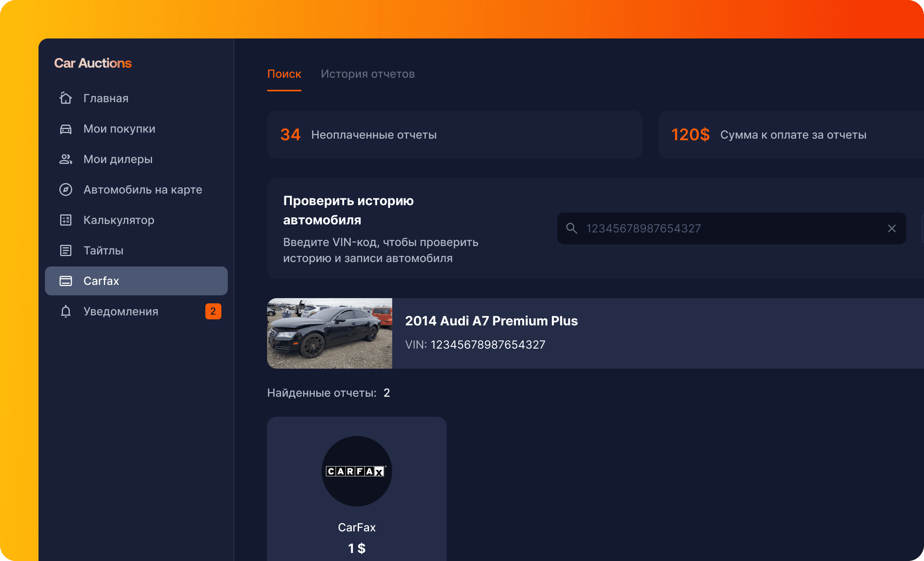
Task: Click the Audi A7 photo thumbnail
Action: pyautogui.click(x=330, y=333)
